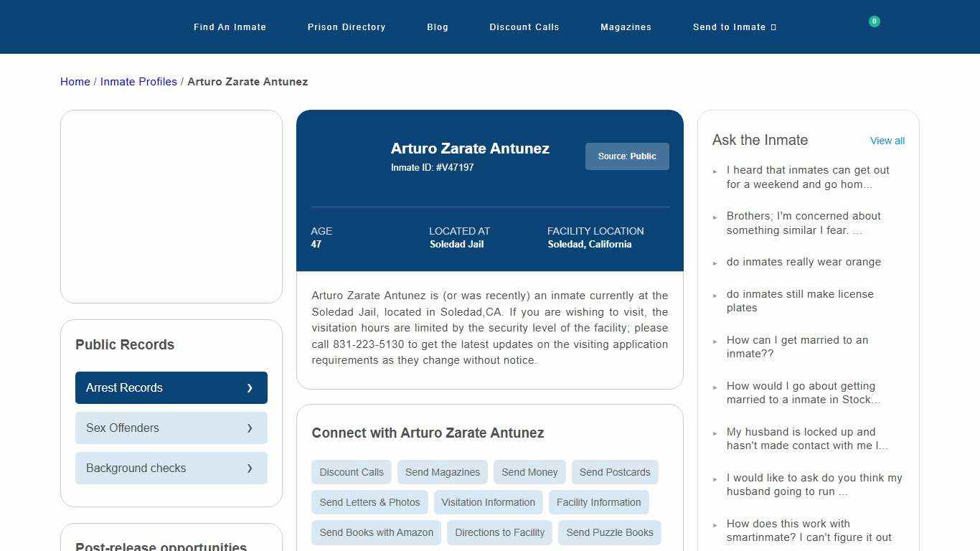Click the chevron on Sex Offenders
Viewport: 980px width, 551px height.
[250, 428]
